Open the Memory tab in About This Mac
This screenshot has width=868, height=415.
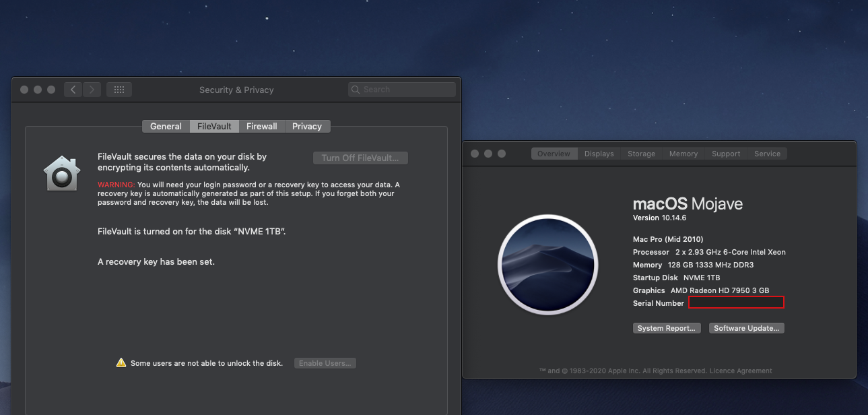click(683, 154)
